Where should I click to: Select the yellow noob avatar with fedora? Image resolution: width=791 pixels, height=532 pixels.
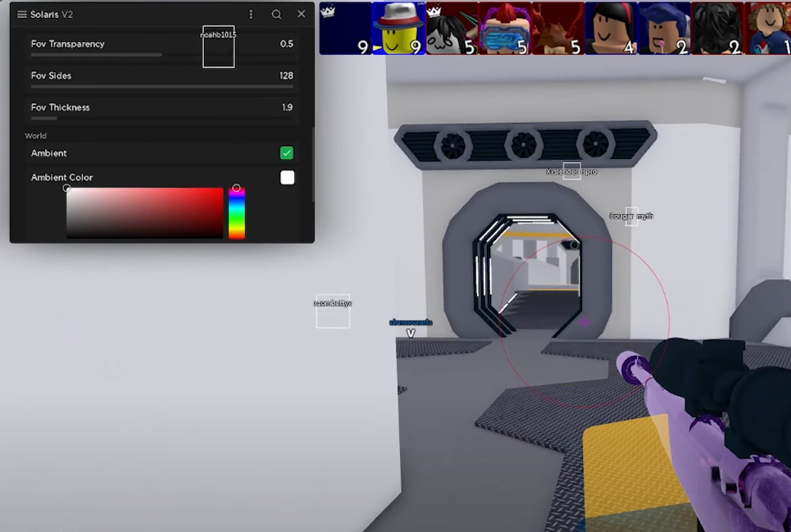click(398, 28)
